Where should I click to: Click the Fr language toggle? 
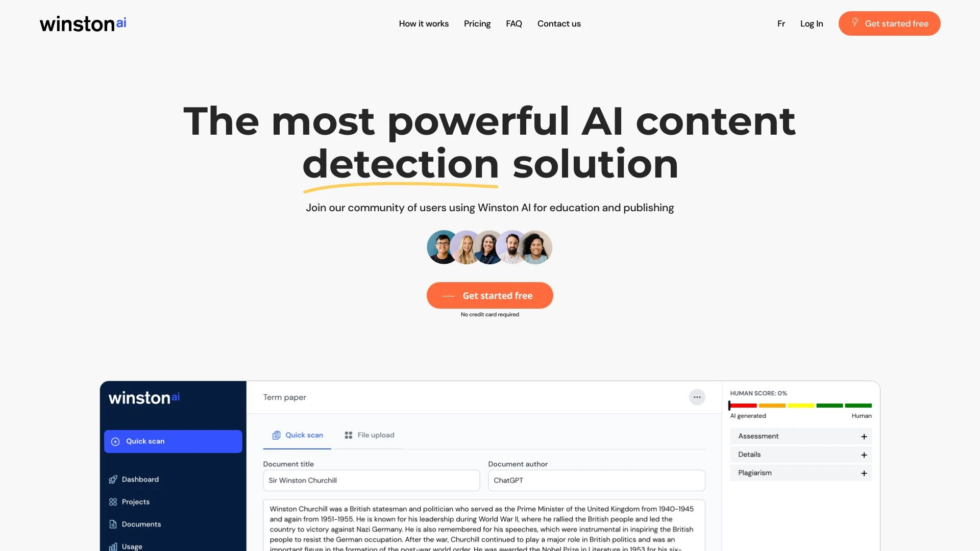pyautogui.click(x=780, y=23)
